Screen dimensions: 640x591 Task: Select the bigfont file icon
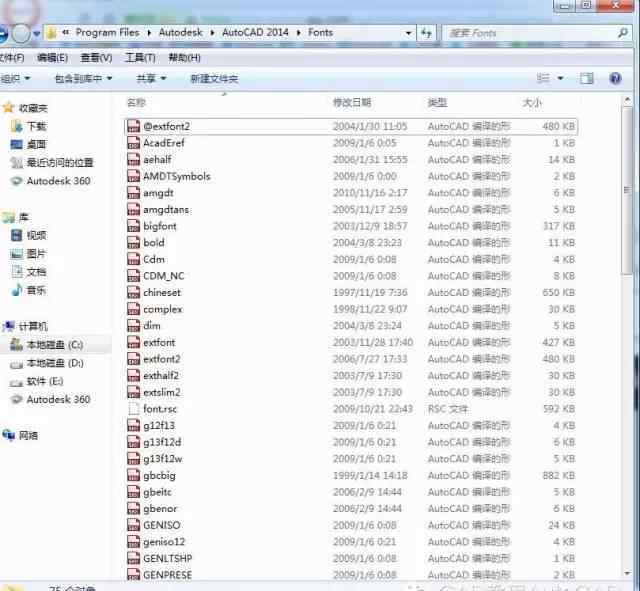click(133, 226)
